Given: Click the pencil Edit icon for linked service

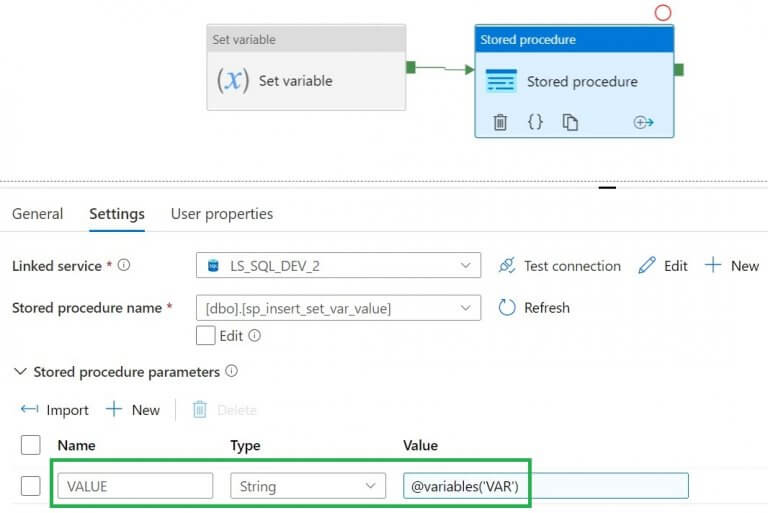Looking at the screenshot, I should (x=647, y=266).
